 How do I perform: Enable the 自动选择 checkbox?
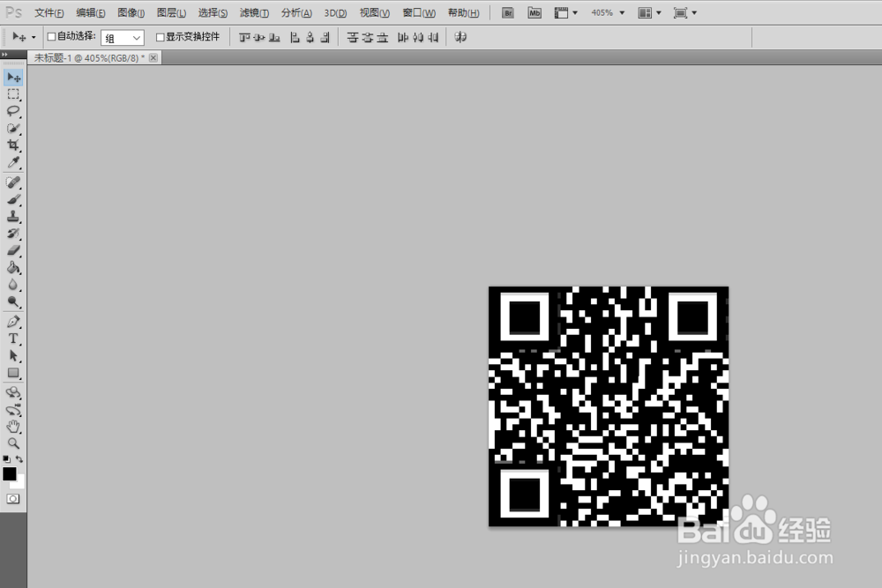(x=52, y=36)
